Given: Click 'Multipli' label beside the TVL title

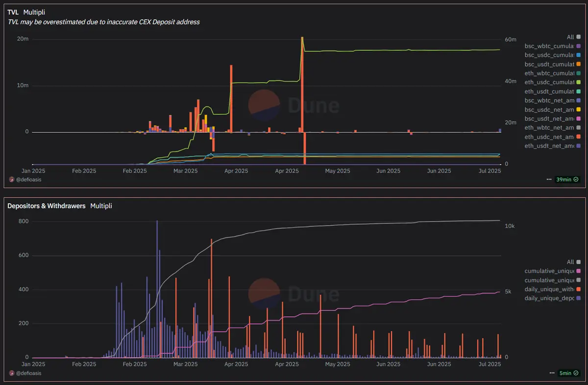Looking at the screenshot, I should (x=34, y=12).
